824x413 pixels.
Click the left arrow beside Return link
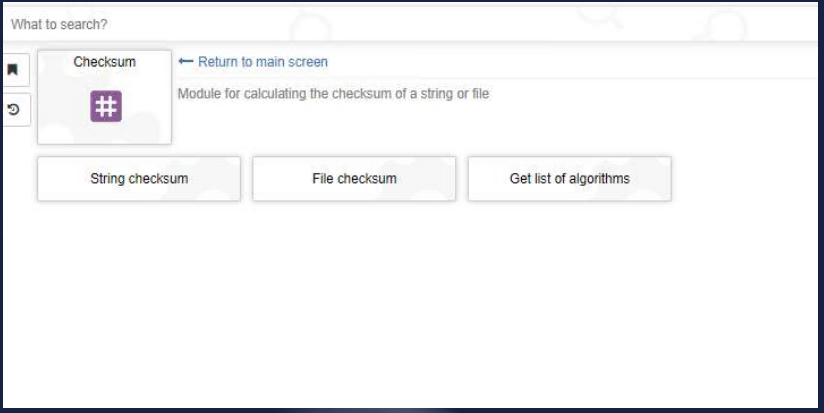(184, 62)
